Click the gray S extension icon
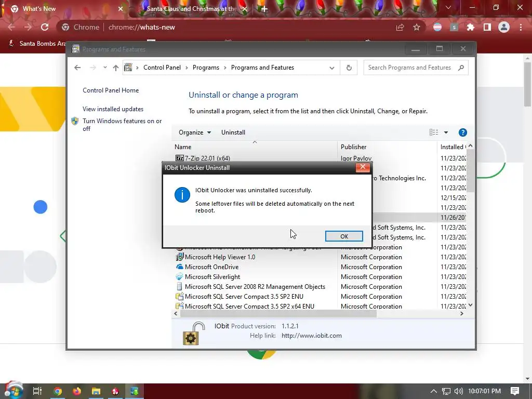This screenshot has width=532, height=399. click(454, 27)
